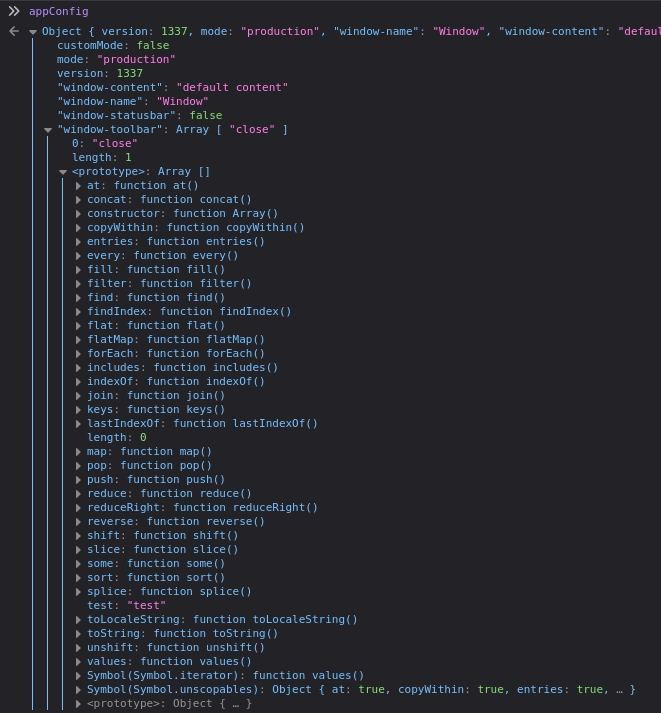Expand the constructor function Array entry
Viewport: 661px width, 713px height.
[x=78, y=214]
